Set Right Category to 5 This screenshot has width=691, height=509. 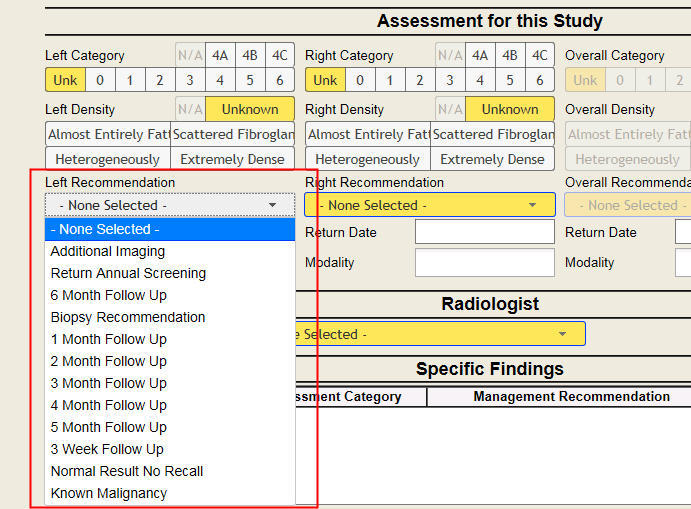point(510,80)
